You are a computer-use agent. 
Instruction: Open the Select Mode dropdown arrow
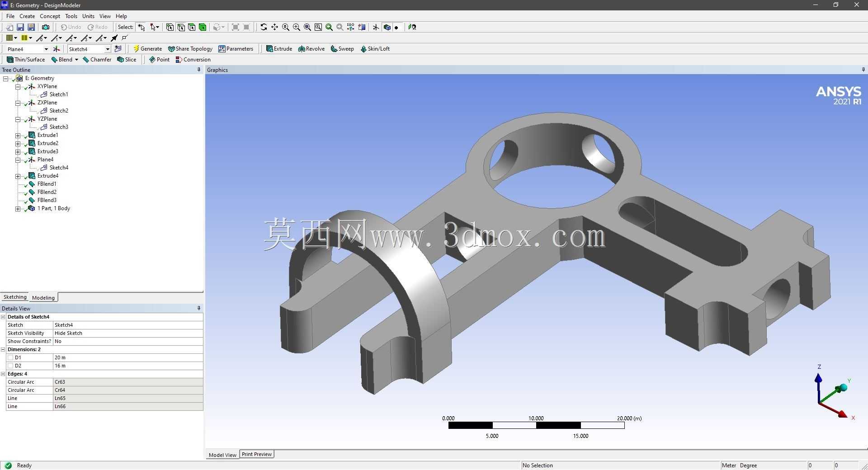[x=157, y=27]
